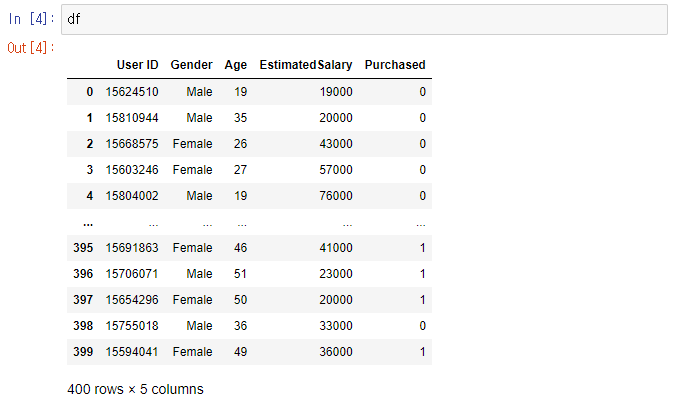The height and width of the screenshot is (400, 676).
Task: Click salary value 23000
Action: (336, 274)
